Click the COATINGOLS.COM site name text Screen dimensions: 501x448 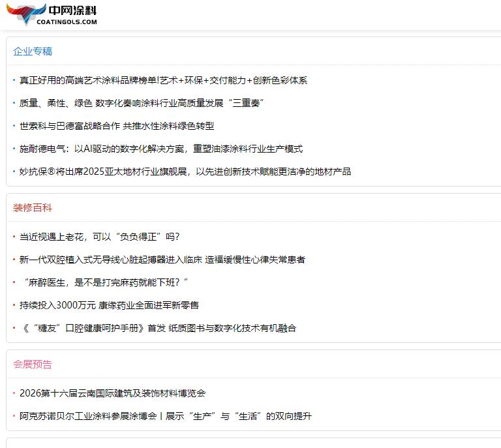pos(72,22)
